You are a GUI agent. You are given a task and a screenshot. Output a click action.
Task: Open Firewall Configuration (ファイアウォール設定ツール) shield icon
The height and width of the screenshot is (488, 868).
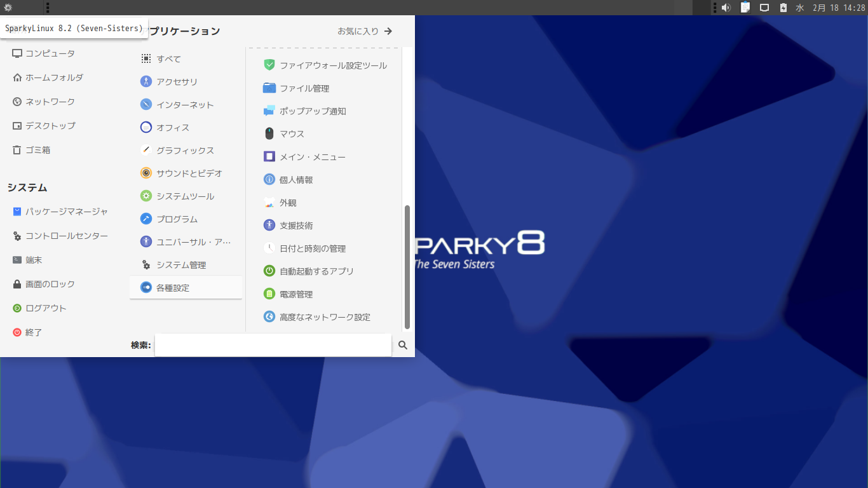coord(269,65)
